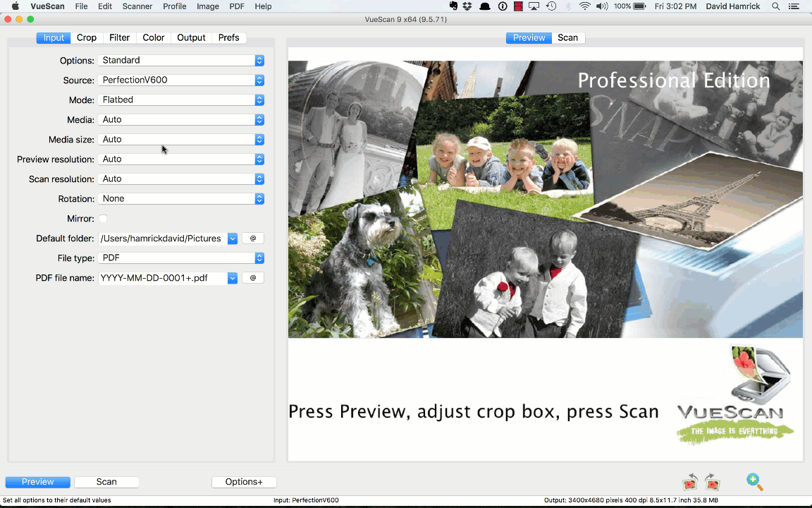Switch to the Crop tab
This screenshot has height=508, width=812.
pyautogui.click(x=87, y=38)
